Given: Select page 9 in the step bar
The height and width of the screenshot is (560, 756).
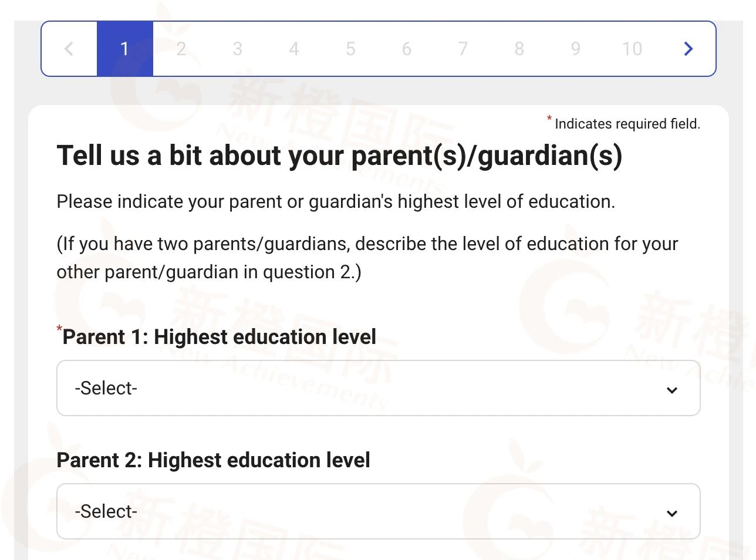Looking at the screenshot, I should pos(576,49).
